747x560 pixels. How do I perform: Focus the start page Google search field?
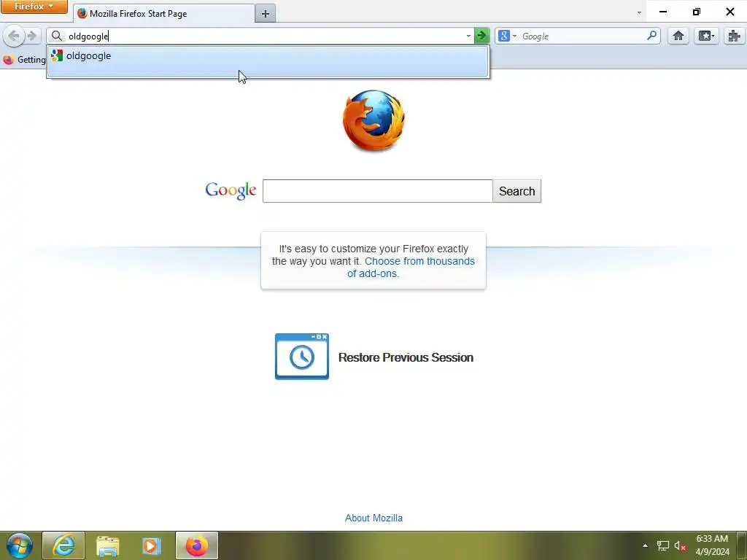click(377, 191)
